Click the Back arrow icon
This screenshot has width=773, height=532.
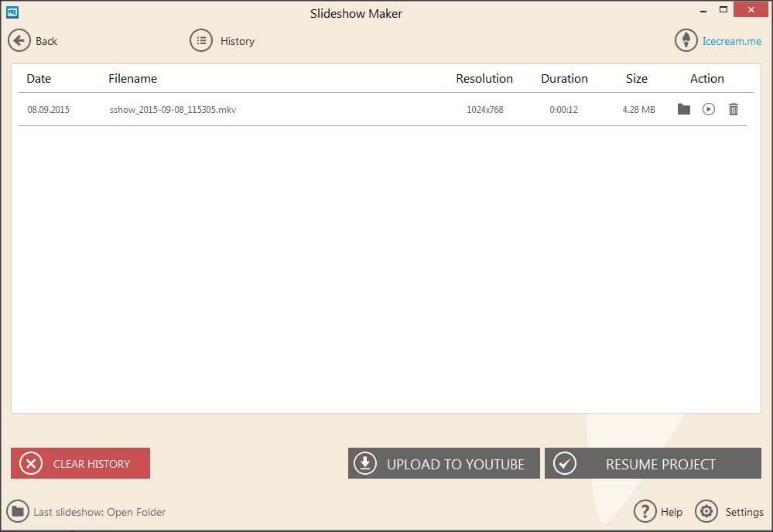[x=19, y=40]
